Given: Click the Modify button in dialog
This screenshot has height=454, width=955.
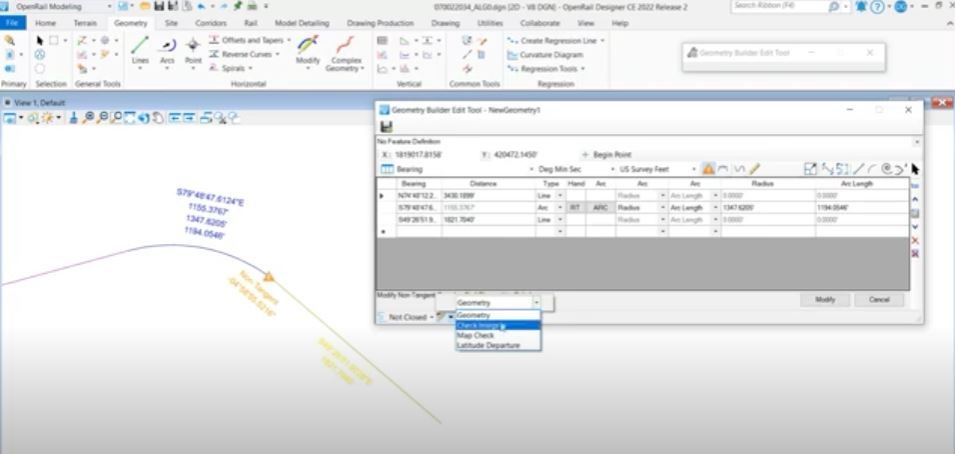Looking at the screenshot, I should click(825, 300).
